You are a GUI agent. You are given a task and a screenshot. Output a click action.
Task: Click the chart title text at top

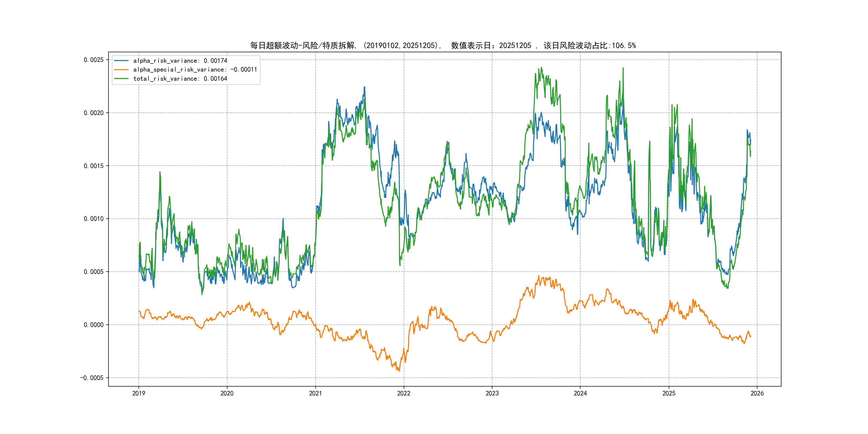[442, 46]
